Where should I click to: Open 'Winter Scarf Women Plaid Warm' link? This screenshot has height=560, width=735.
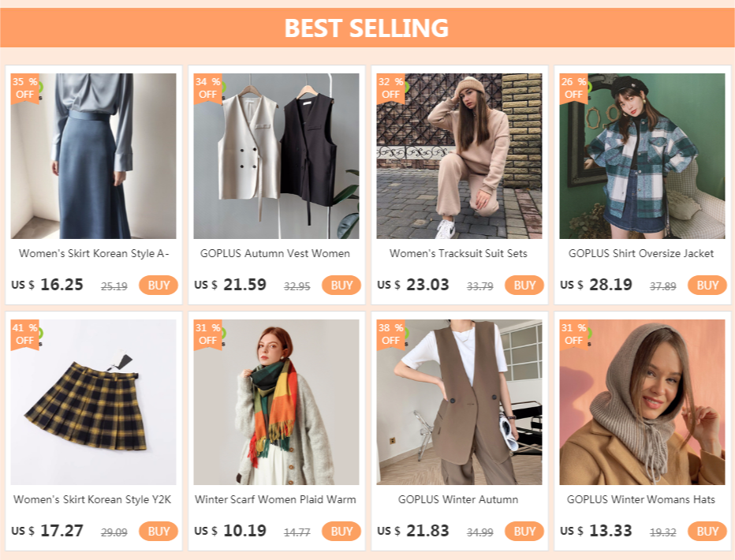coord(275,499)
